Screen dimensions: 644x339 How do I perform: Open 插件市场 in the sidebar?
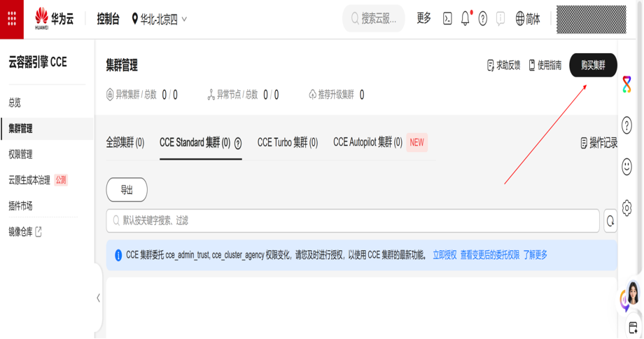20,206
